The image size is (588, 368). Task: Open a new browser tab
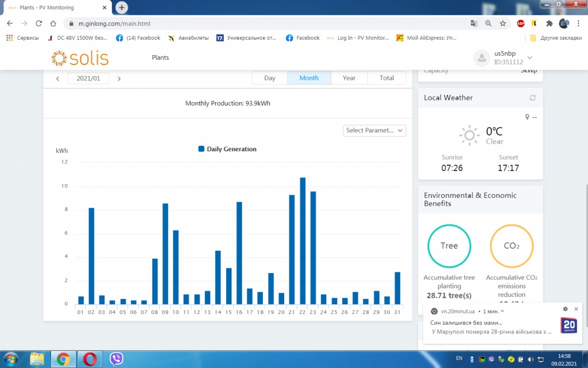[121, 7]
